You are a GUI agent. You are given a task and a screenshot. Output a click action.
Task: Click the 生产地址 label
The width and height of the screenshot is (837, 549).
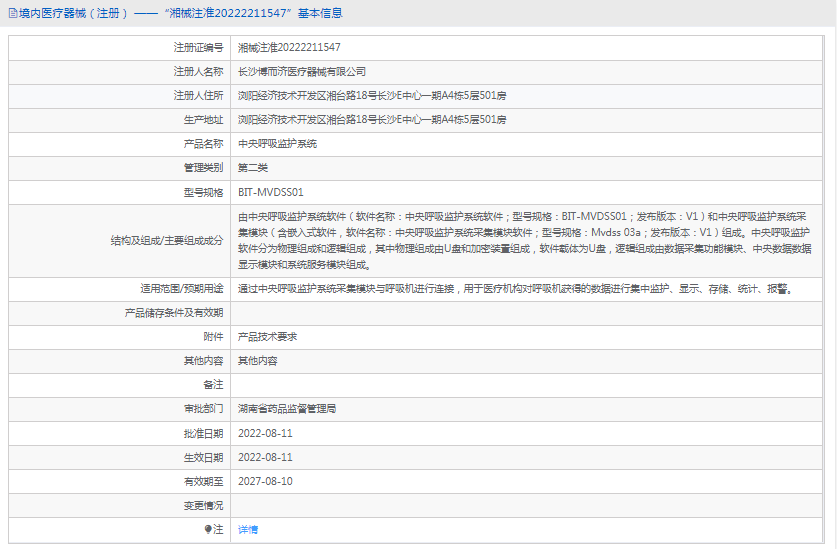click(203, 120)
